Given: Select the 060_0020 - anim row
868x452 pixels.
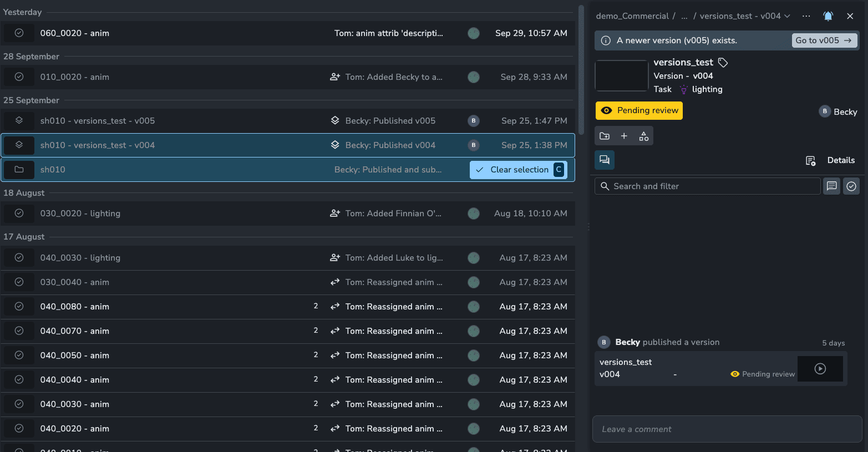Looking at the screenshot, I should (287, 33).
